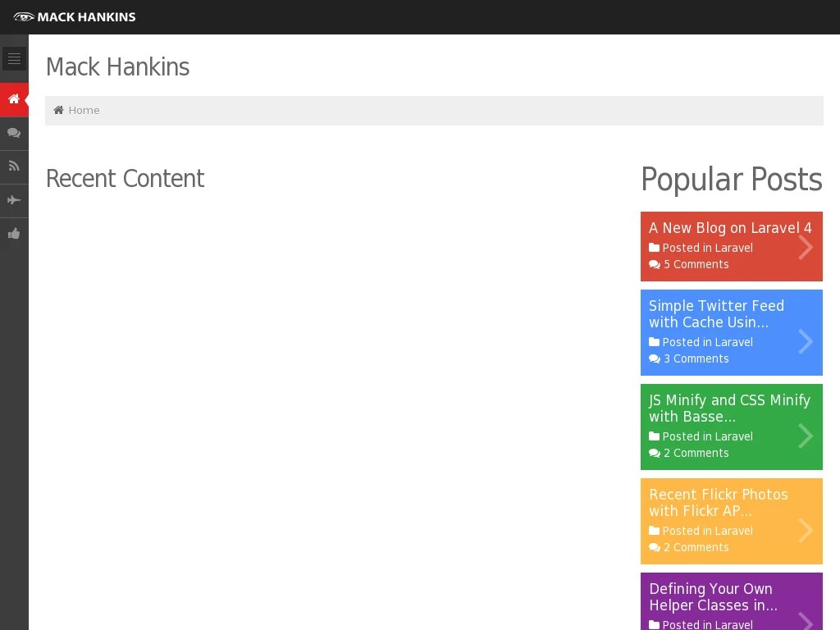Open the MACK HANKINS header menu item
Image resolution: width=840 pixels, height=630 pixels.
click(x=84, y=16)
